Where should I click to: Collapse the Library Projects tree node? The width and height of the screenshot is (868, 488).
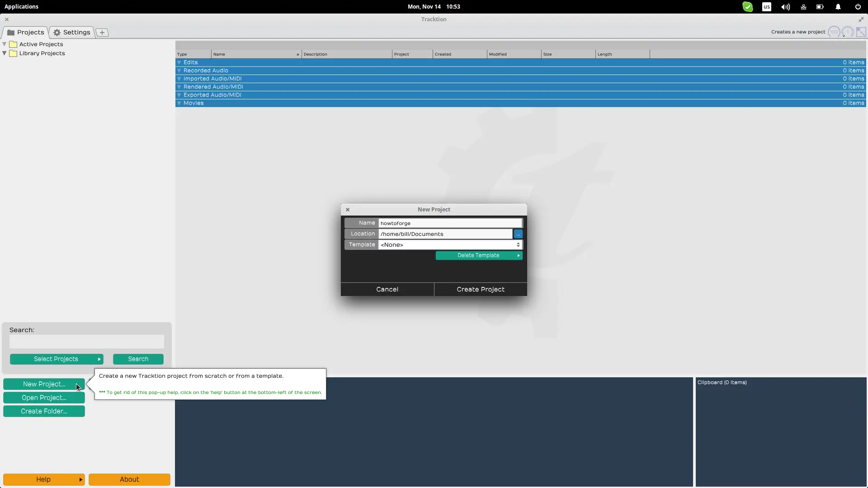[x=5, y=53]
